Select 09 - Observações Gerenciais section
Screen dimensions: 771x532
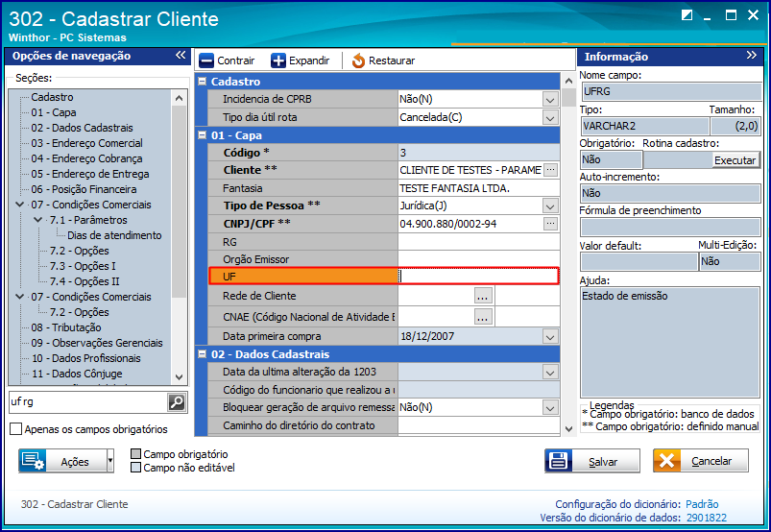[x=97, y=343]
